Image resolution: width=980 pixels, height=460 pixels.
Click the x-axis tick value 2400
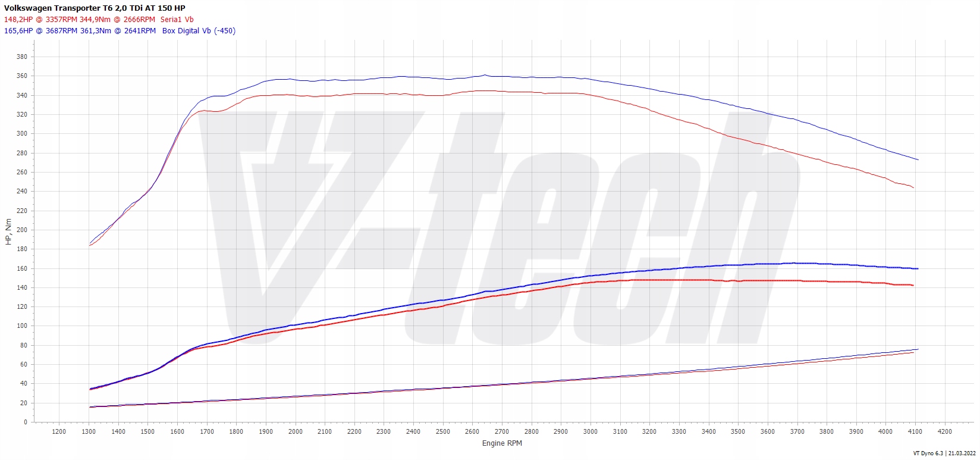click(x=413, y=432)
